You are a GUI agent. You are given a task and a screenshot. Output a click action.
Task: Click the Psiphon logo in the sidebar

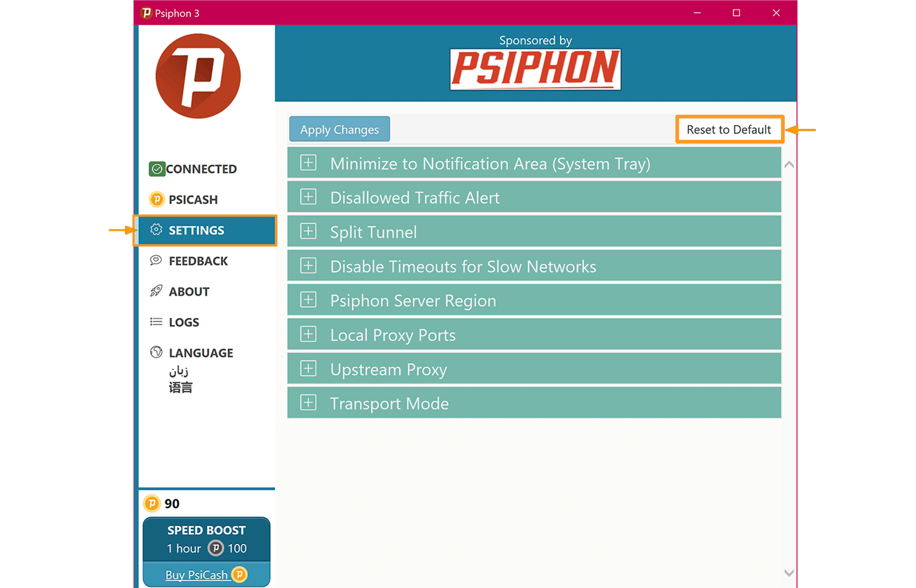[x=197, y=76]
